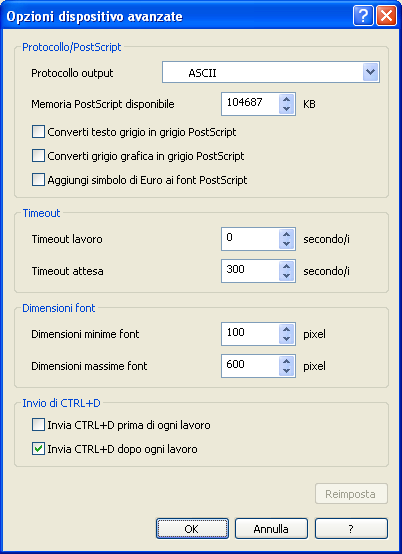Click the title bar help question-mark icon
This screenshot has width=402, height=554.
pyautogui.click(x=363, y=16)
